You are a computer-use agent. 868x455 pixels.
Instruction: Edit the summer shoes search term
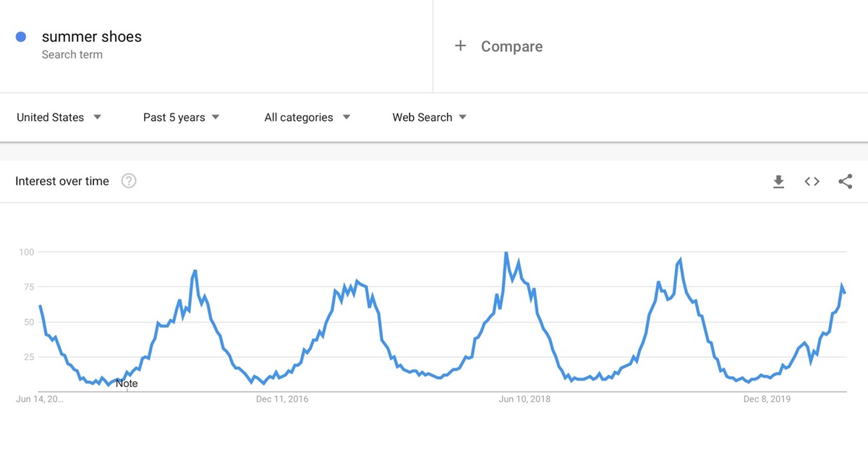(x=91, y=37)
